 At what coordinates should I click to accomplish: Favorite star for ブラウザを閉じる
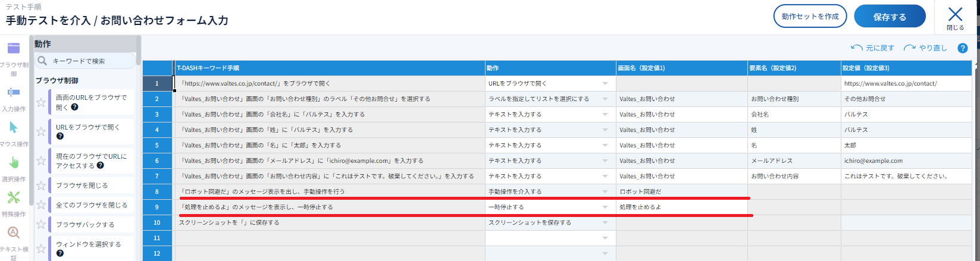40,185
